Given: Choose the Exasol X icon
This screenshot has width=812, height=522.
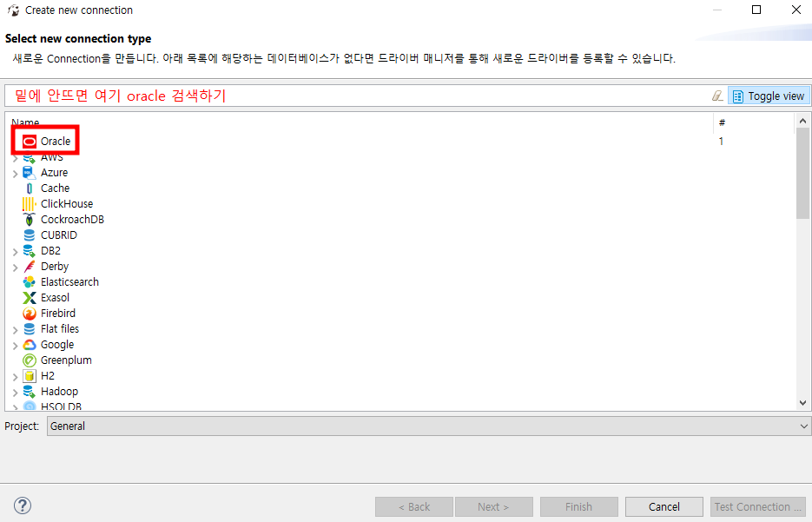Looking at the screenshot, I should [x=29, y=298].
